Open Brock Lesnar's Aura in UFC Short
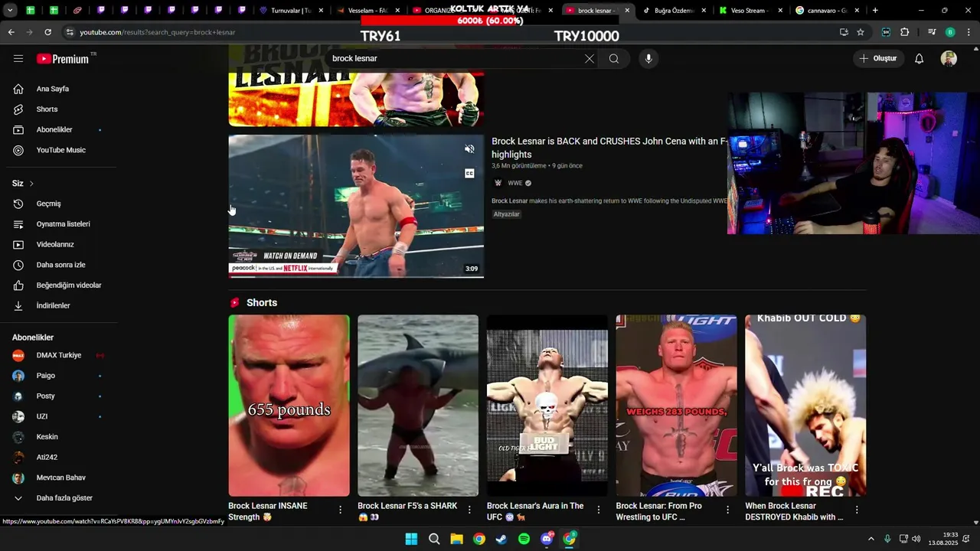Screen dimensions: 980x551 click(x=547, y=406)
